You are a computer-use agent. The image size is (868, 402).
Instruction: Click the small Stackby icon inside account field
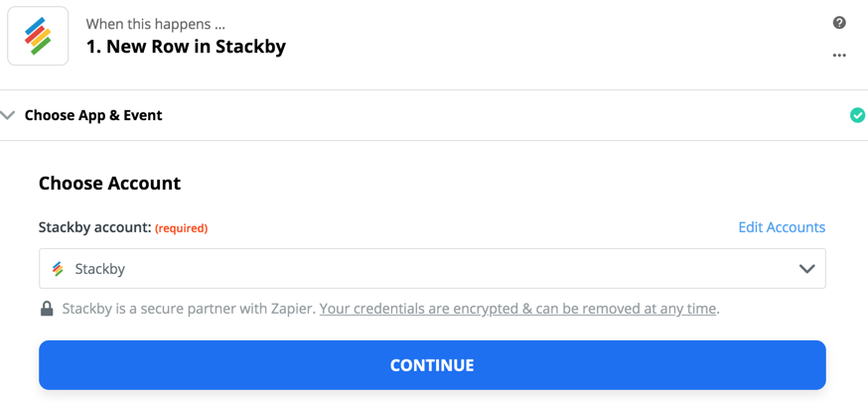(59, 269)
